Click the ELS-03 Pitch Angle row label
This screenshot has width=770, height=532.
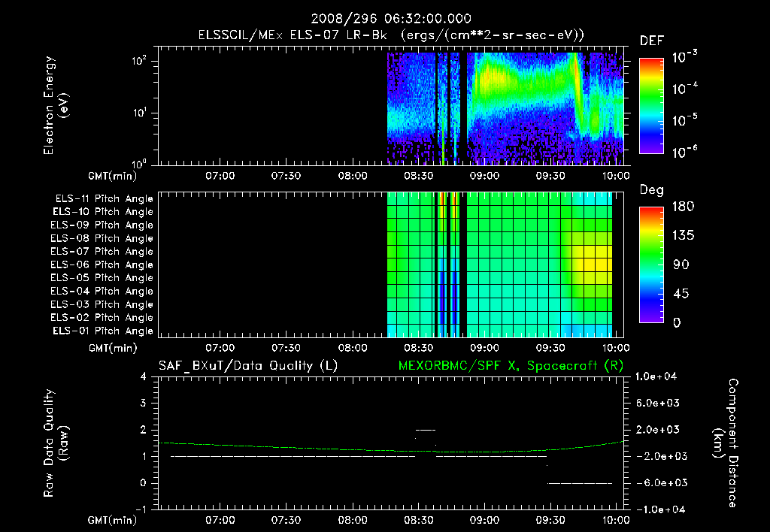102,304
